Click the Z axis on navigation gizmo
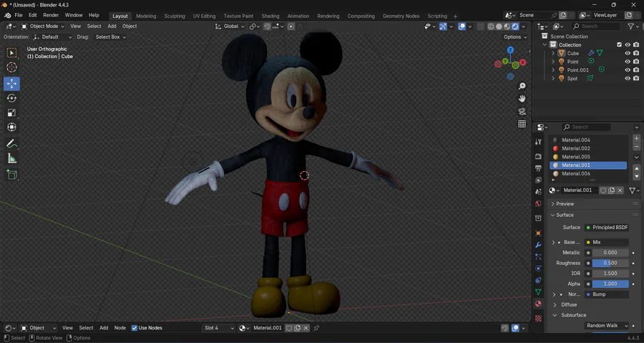Viewport: 644px width, 343px height. tap(510, 49)
